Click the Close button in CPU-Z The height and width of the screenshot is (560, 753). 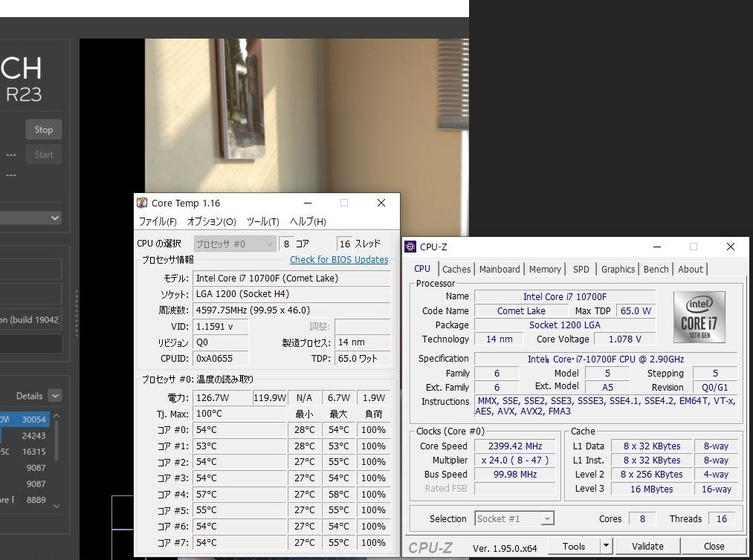(714, 546)
